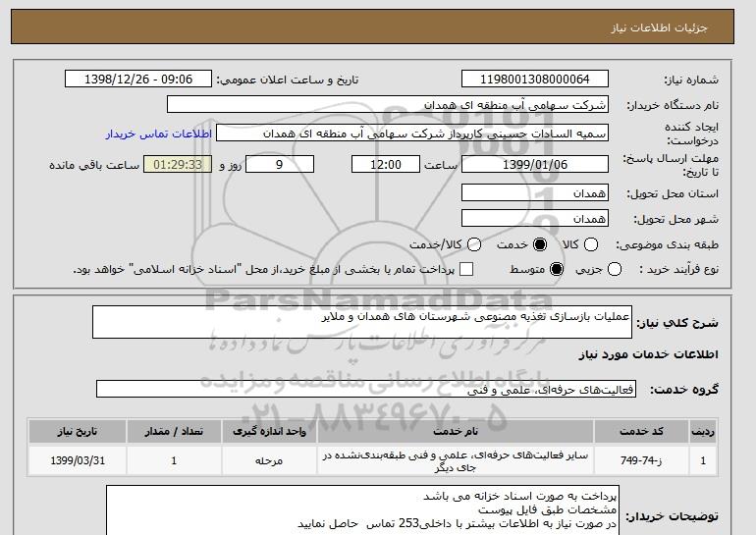Select the کالا radio button

(591, 244)
